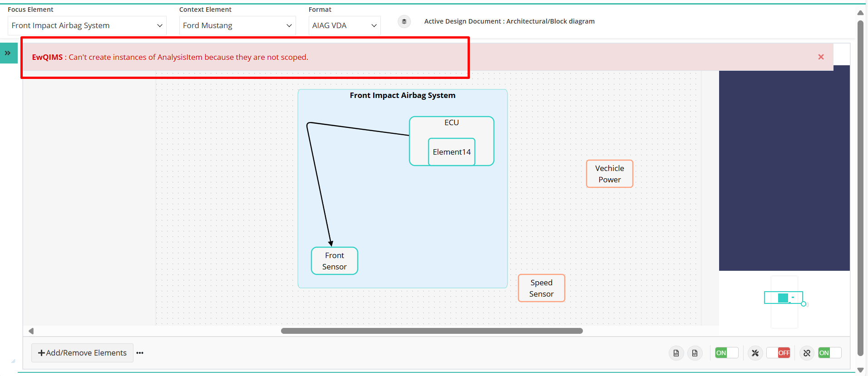Click the EwQIMS error message text

[x=170, y=57]
